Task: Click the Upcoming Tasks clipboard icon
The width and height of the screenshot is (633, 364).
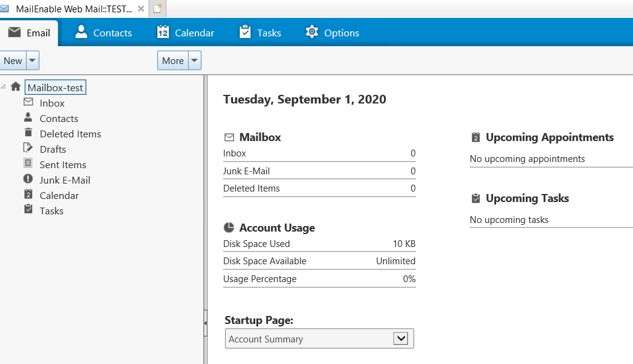Action: [x=476, y=198]
